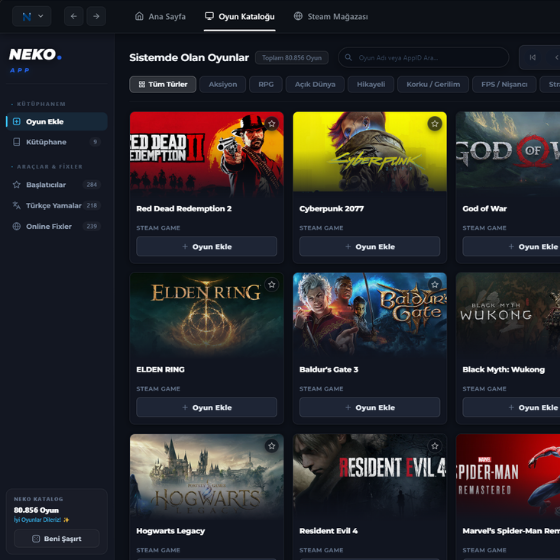Open Online Fixler in the sidebar

click(57, 226)
